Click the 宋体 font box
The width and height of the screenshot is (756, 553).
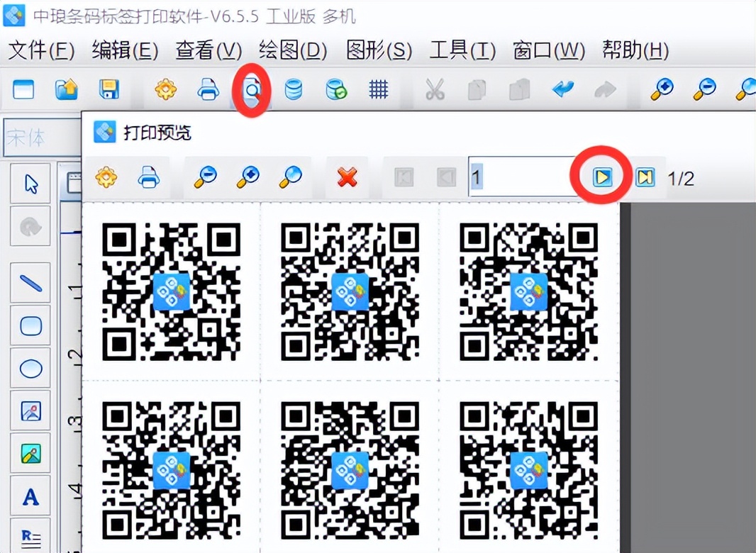(42, 138)
